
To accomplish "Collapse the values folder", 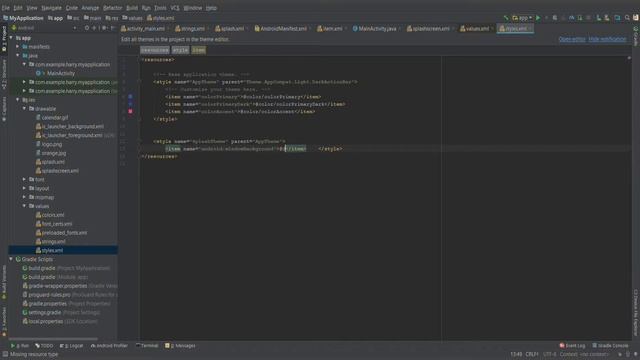I will [24, 206].
